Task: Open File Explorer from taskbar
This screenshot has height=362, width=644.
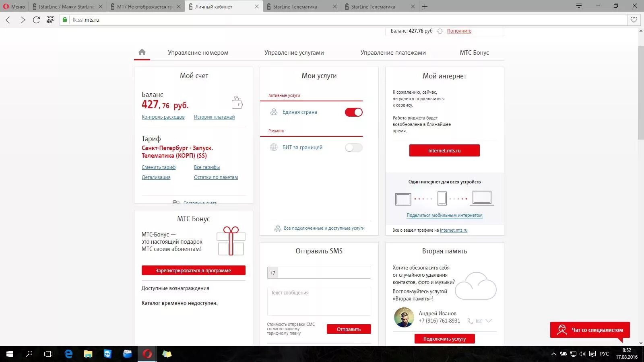Action: [x=88, y=354]
